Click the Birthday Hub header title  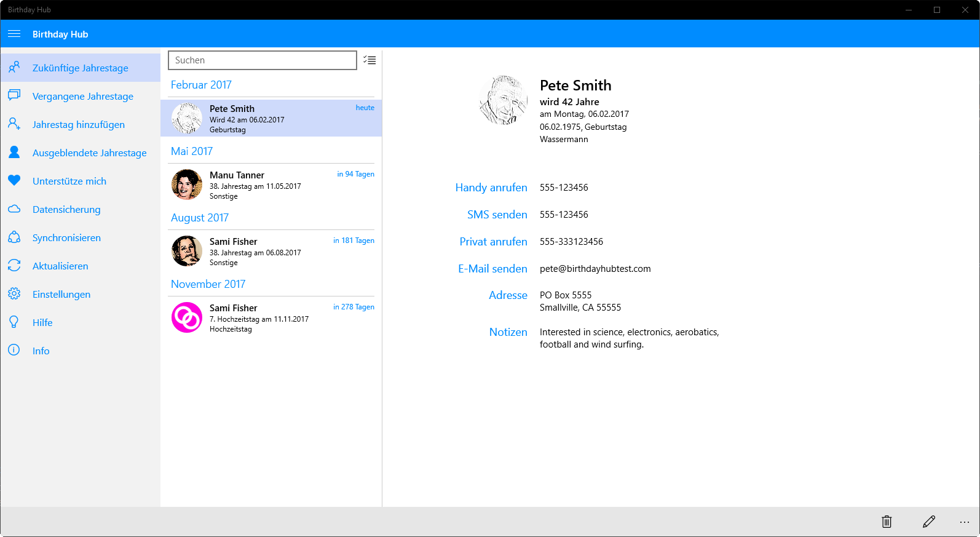coord(60,34)
